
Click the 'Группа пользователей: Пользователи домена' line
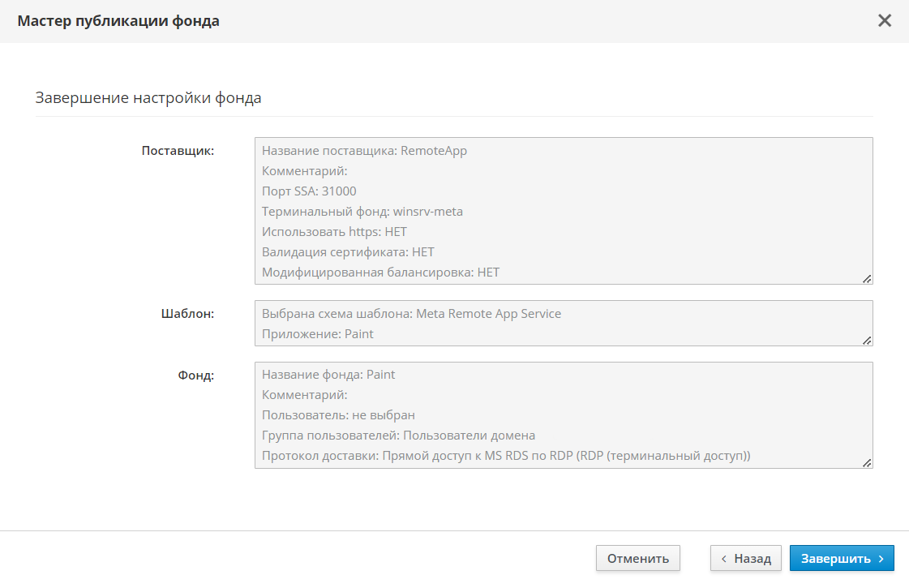(x=398, y=436)
